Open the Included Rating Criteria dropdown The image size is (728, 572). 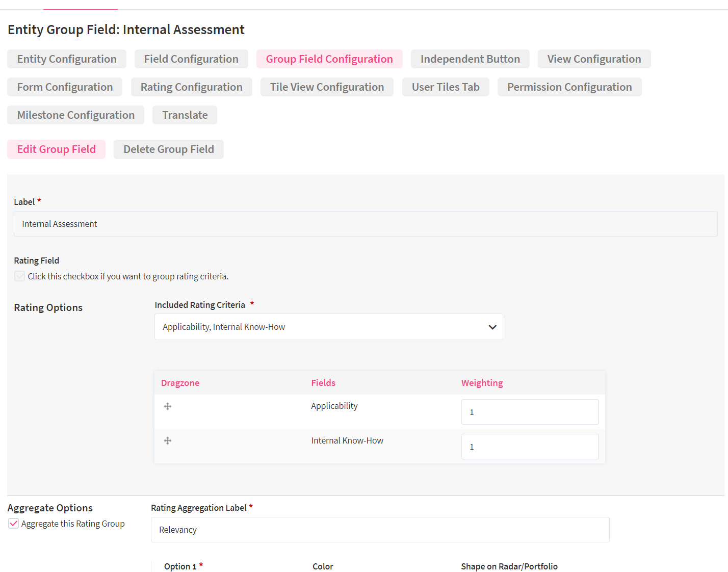tap(321, 327)
